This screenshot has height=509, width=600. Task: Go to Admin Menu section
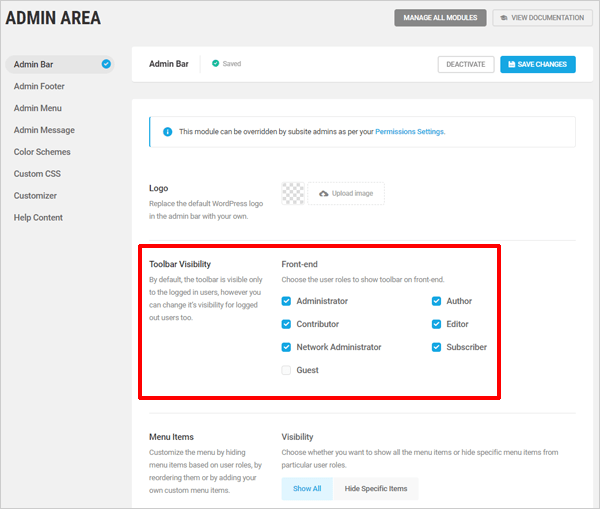click(38, 108)
